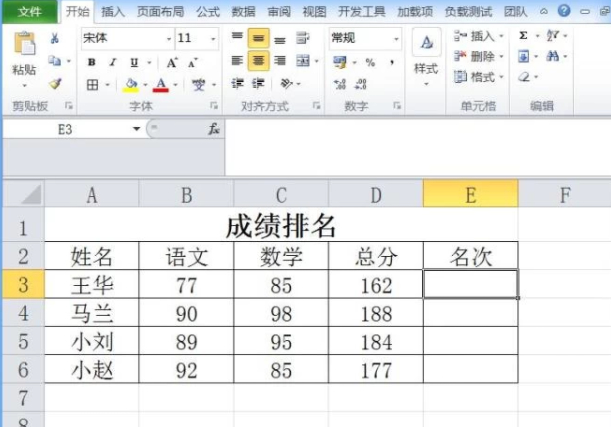Toggle Italic formatting

click(x=113, y=62)
